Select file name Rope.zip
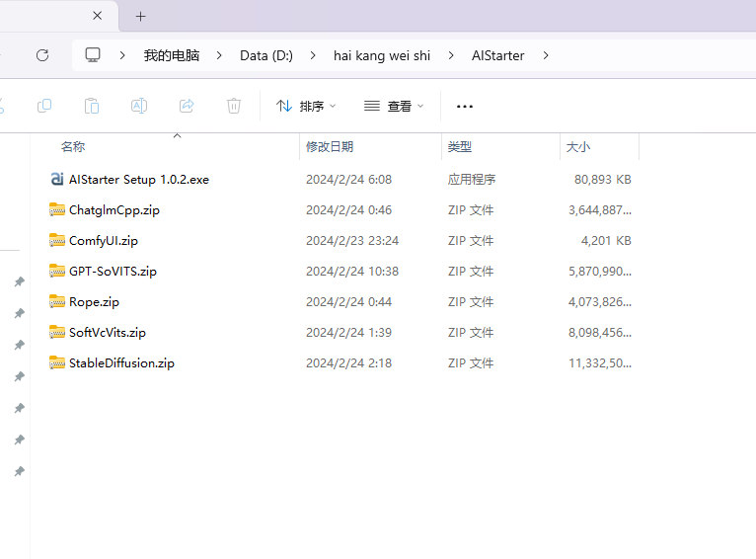 point(94,302)
